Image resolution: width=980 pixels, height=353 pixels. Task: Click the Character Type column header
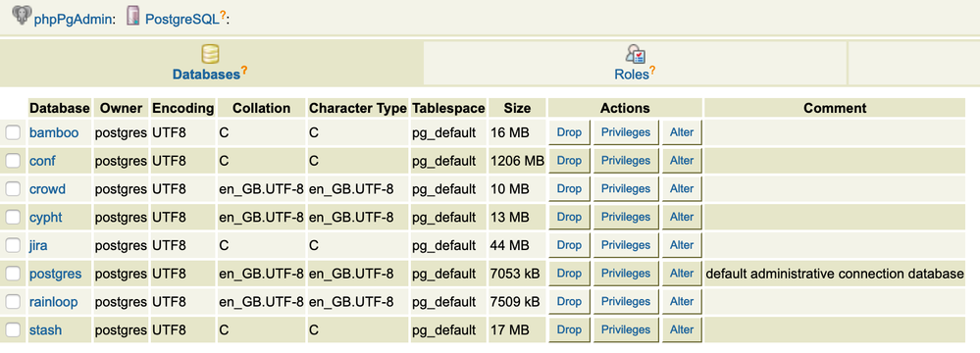click(x=358, y=108)
